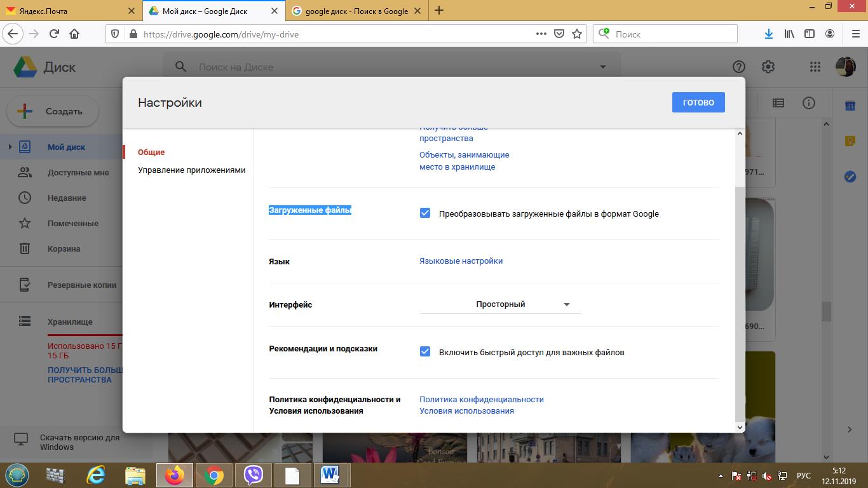Image resolution: width=868 pixels, height=488 pixels.
Task: Click the Google Drive logo icon
Action: click(25, 67)
